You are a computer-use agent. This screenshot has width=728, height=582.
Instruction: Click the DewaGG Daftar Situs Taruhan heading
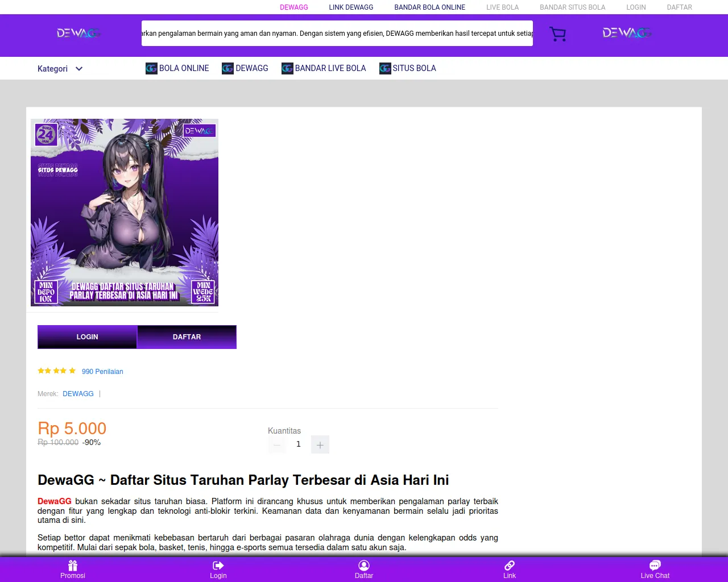pyautogui.click(x=243, y=480)
